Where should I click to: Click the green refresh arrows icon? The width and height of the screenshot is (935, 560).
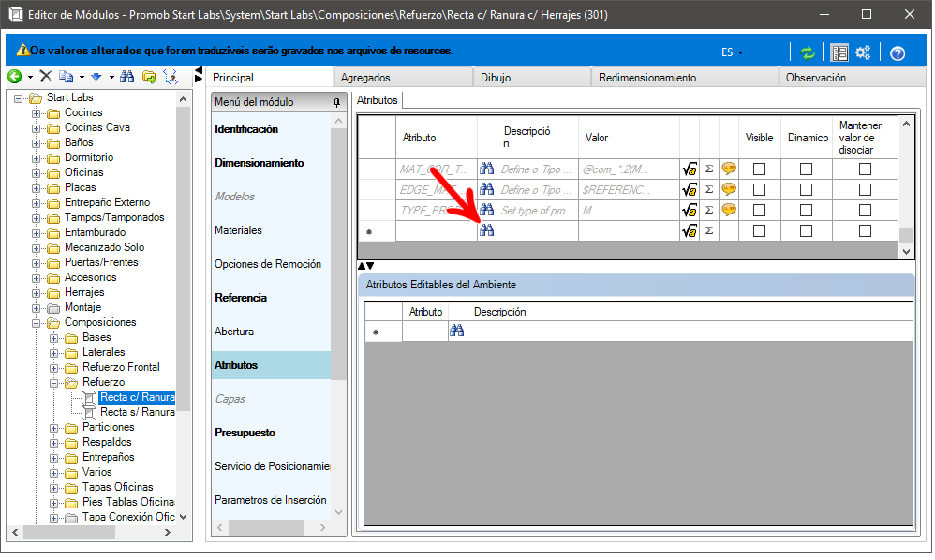pyautogui.click(x=807, y=52)
